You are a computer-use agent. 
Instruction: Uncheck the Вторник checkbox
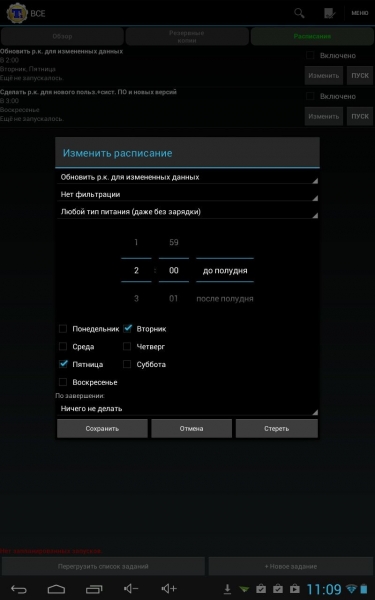[127, 329]
